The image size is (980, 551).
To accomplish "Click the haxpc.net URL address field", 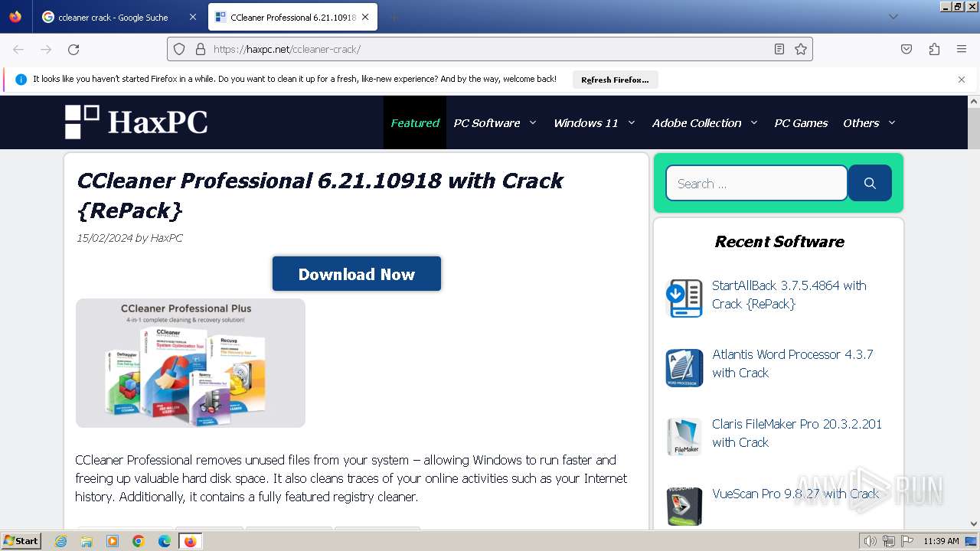I will click(x=488, y=49).
